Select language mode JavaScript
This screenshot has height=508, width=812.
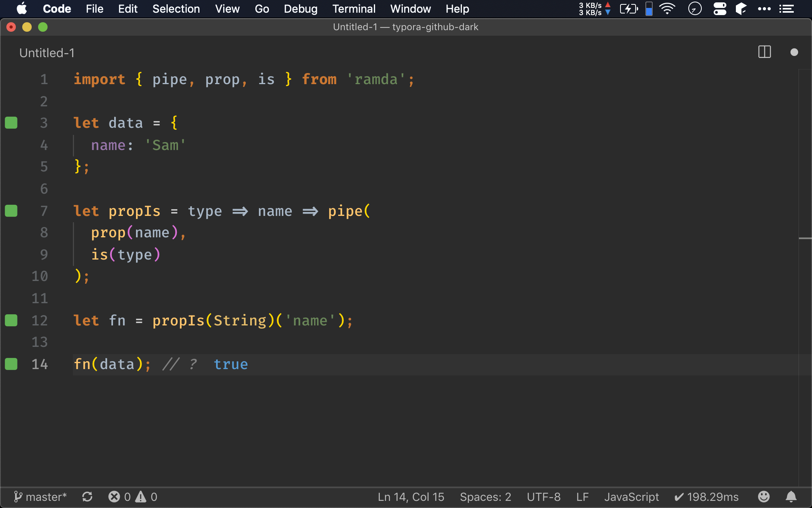(x=631, y=497)
